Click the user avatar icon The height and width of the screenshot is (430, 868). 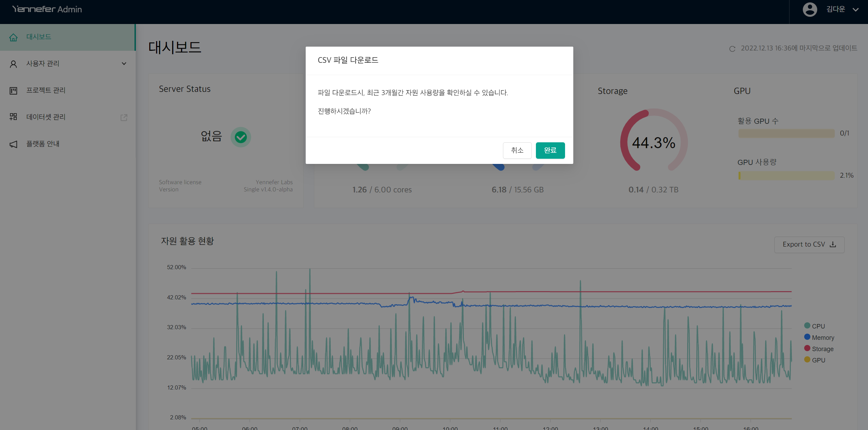click(810, 10)
